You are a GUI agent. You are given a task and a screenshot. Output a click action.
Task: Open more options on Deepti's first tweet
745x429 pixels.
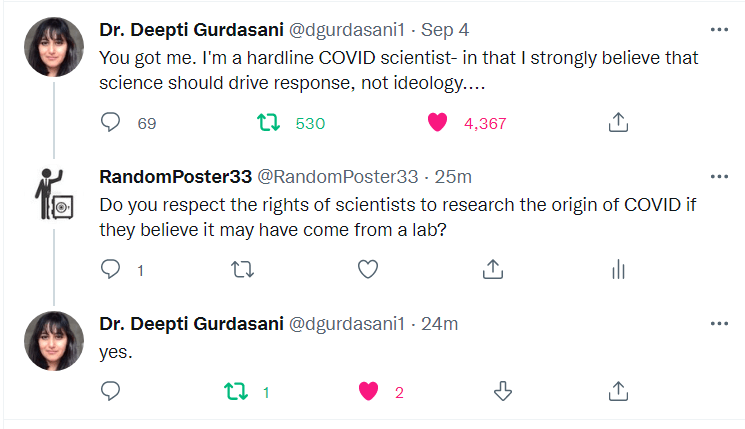[718, 29]
